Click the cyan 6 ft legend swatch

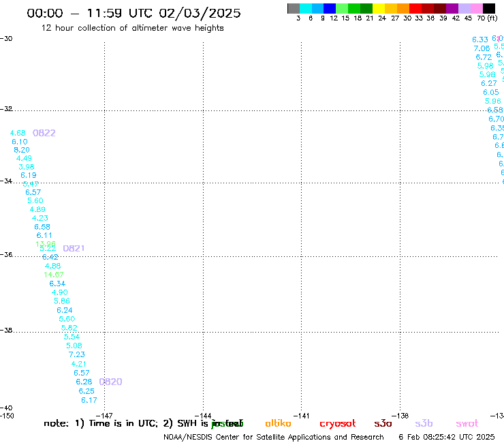306,8
